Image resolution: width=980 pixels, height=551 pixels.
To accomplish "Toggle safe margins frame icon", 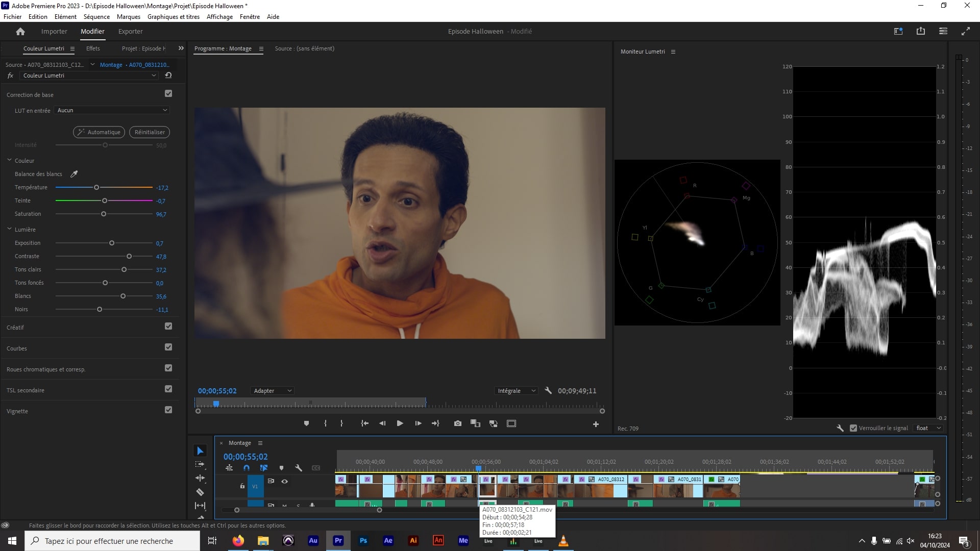I will pyautogui.click(x=511, y=423).
